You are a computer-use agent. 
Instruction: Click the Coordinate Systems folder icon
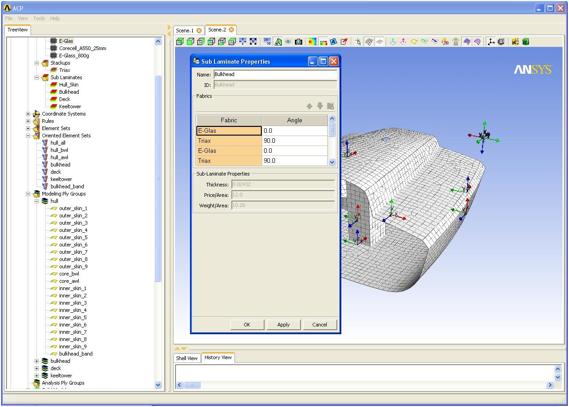point(37,114)
